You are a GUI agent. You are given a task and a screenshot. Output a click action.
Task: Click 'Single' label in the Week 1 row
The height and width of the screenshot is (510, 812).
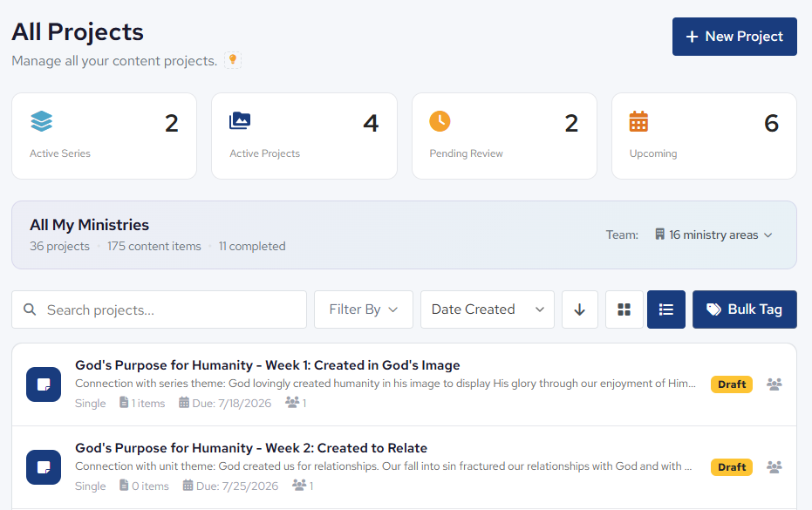[x=90, y=404]
